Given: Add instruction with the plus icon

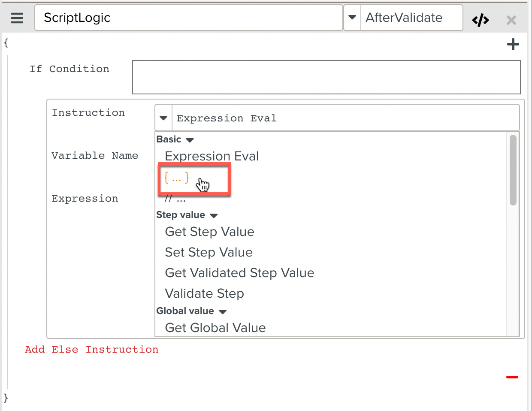Looking at the screenshot, I should [513, 44].
